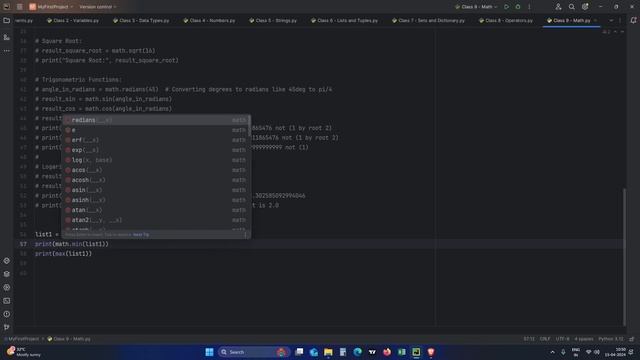Open the Terminal tool window
This screenshot has width=640, height=360.
pos(7,301)
